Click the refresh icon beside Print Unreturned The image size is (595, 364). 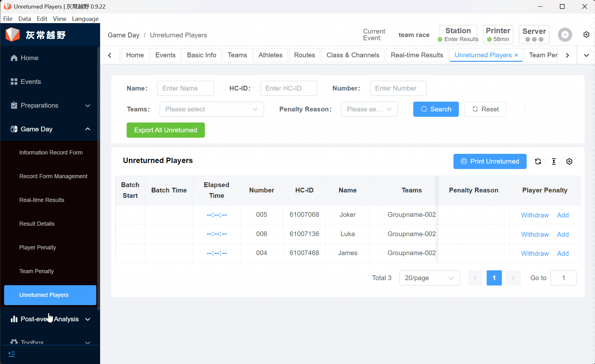[x=538, y=161]
